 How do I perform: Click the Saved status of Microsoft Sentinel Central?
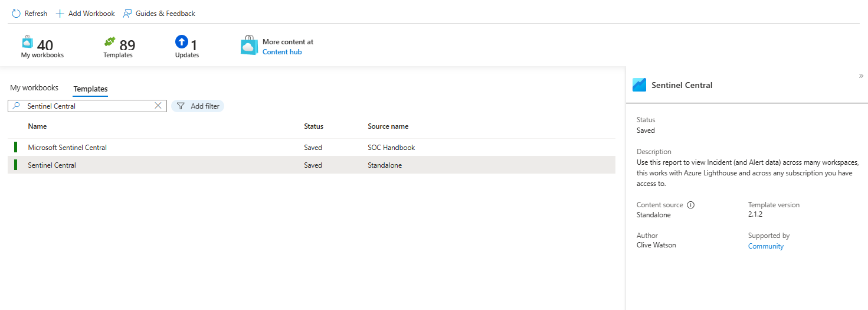click(313, 148)
